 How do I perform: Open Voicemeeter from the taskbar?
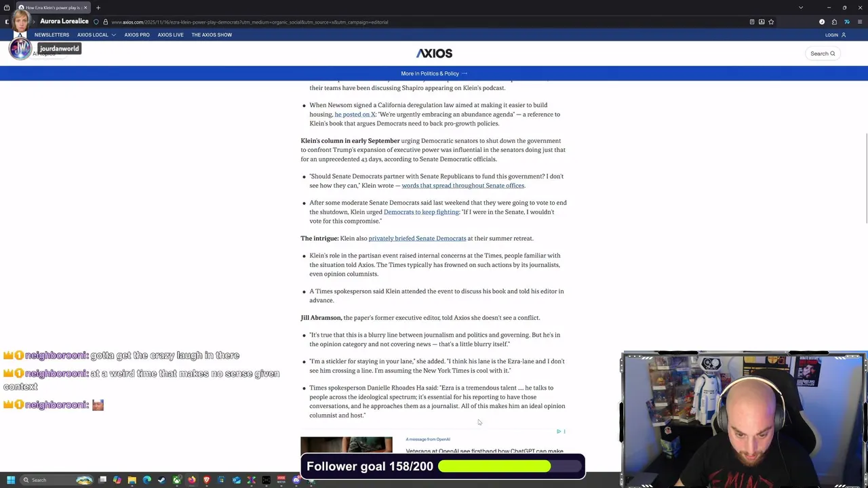click(x=281, y=480)
